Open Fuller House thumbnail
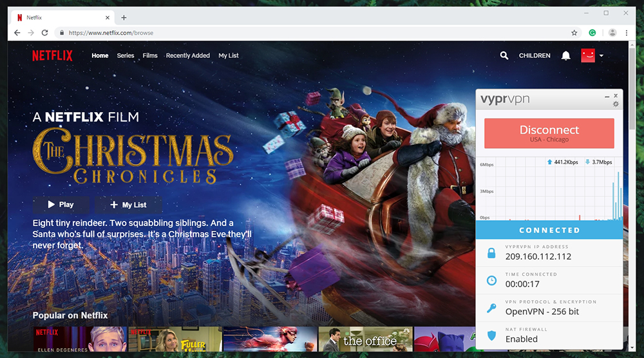644x358 pixels. [175, 339]
